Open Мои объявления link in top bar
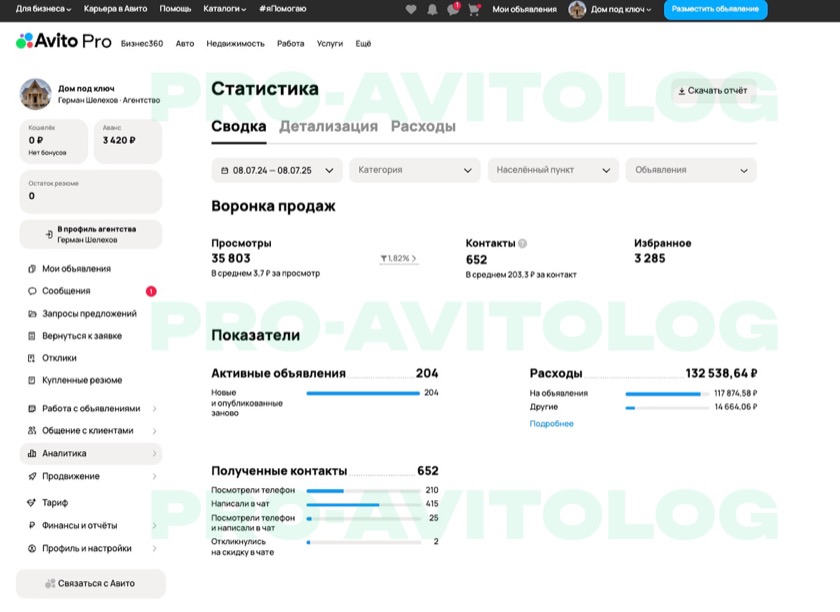Screen dimensions: 840x612 [x=524, y=9]
